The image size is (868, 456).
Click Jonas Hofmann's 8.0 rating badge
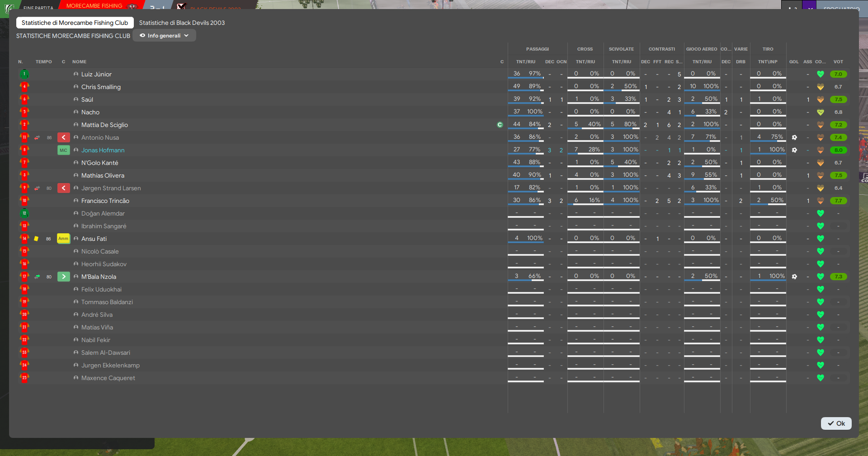pyautogui.click(x=838, y=150)
